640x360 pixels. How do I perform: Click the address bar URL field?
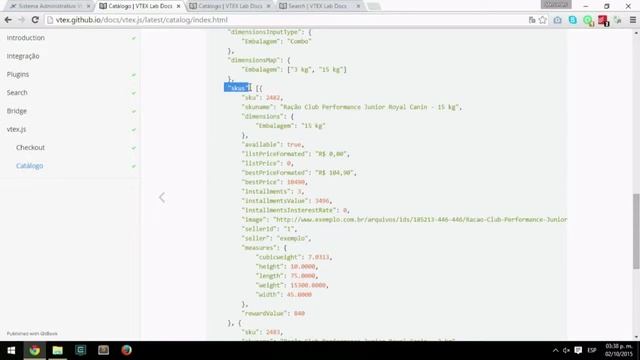[x=286, y=20]
